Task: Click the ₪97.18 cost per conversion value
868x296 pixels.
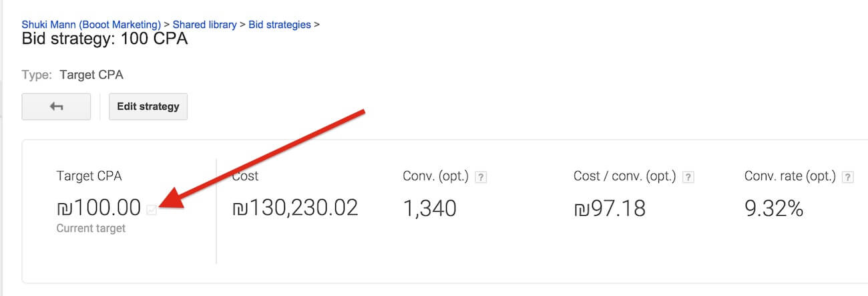Action: (x=610, y=208)
